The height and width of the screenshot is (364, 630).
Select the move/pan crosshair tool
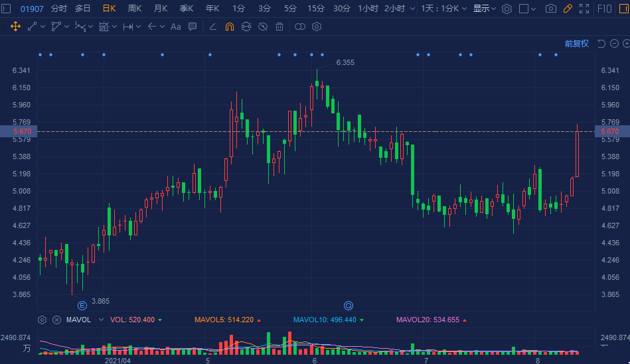tap(15, 27)
